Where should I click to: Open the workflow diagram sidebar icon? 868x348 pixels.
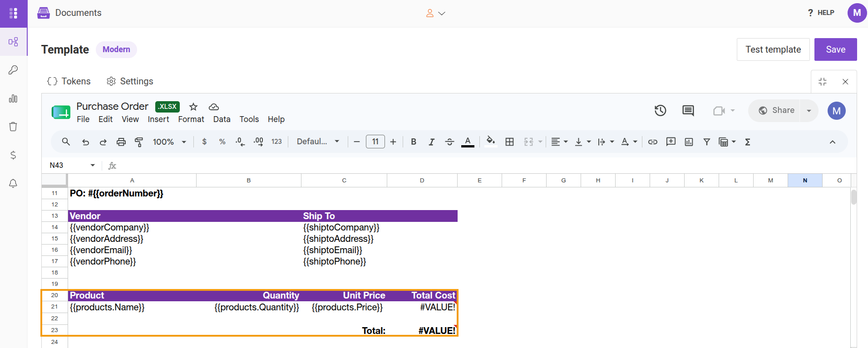(13, 42)
